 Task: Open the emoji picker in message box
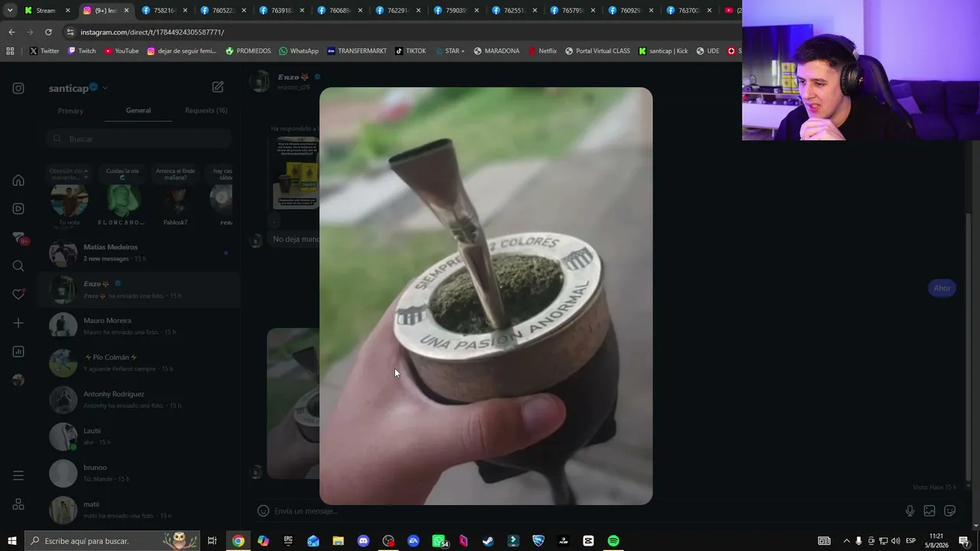pyautogui.click(x=263, y=511)
